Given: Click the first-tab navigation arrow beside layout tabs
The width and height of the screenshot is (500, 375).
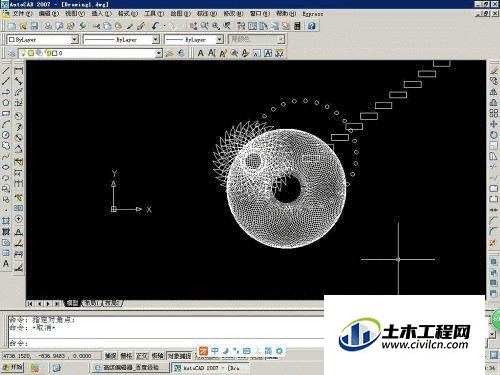Looking at the screenshot, I should (x=30, y=303).
